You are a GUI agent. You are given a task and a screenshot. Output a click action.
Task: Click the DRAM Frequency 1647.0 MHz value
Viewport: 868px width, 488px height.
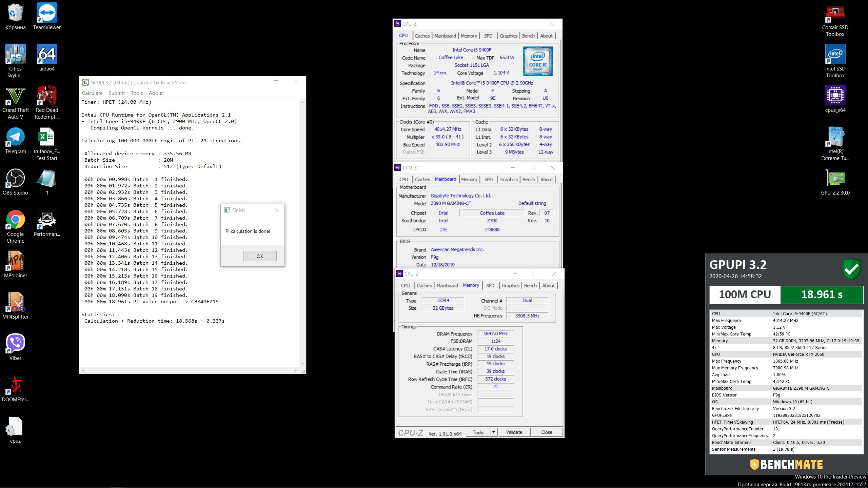[x=495, y=333]
